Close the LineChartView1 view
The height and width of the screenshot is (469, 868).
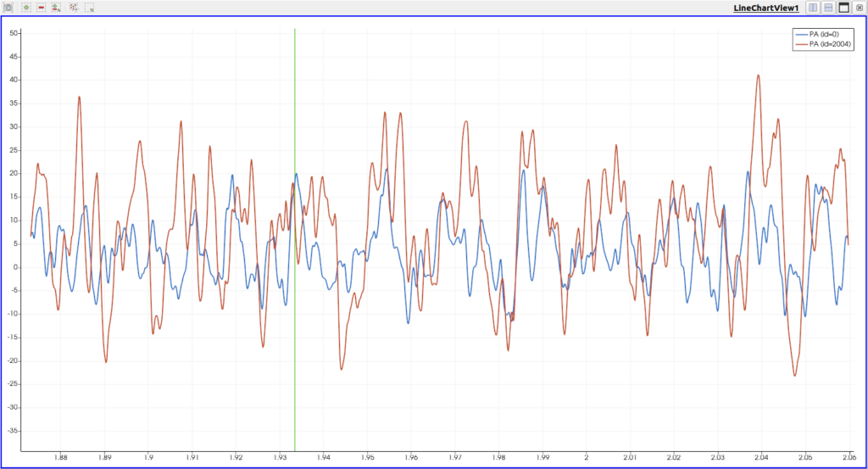[860, 7]
